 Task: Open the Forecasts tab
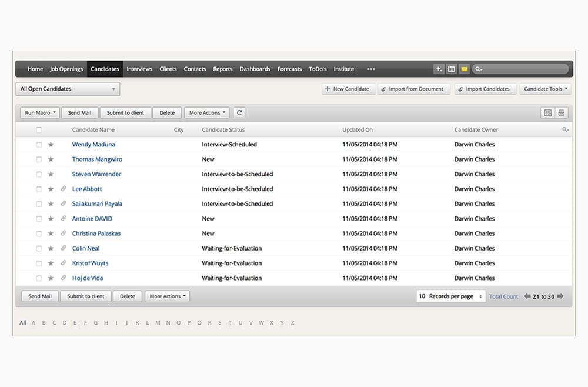tap(289, 69)
